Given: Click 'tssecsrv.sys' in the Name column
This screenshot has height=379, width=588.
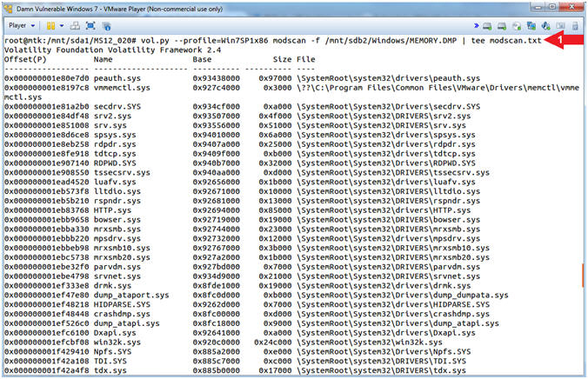Looking at the screenshot, I should [x=122, y=172].
